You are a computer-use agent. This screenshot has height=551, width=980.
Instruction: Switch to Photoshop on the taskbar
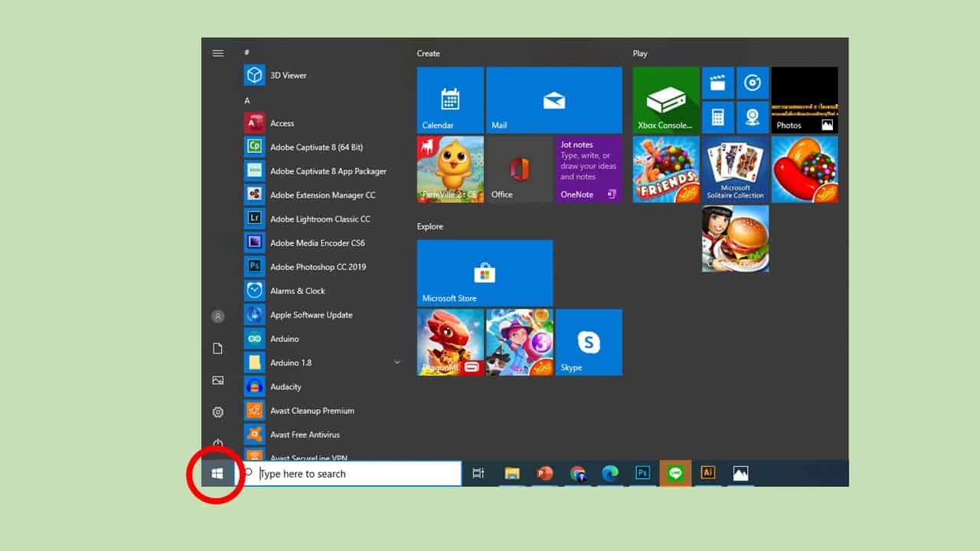pos(643,474)
